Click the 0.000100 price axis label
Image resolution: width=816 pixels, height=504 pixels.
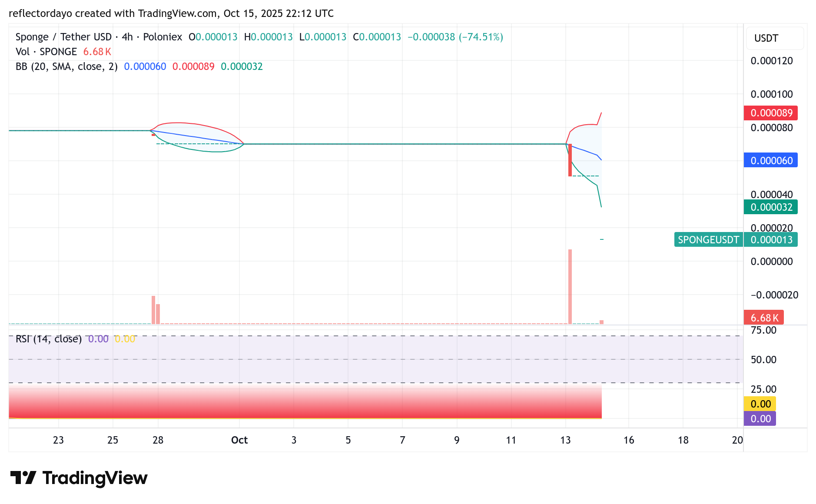[x=772, y=94]
